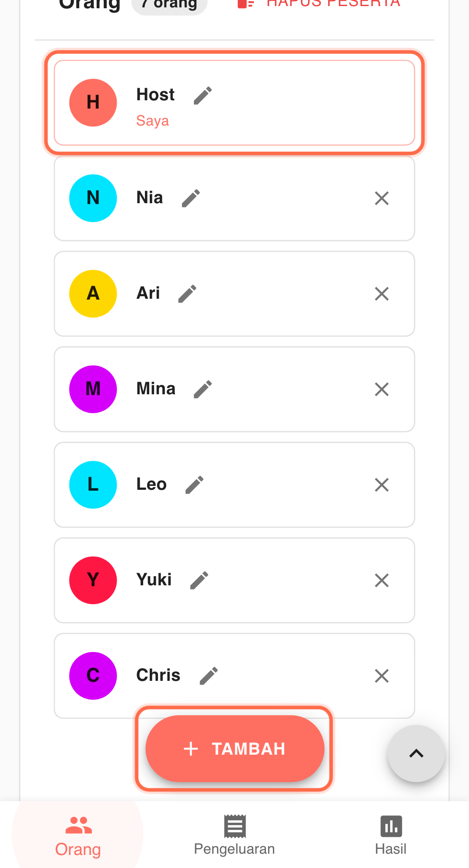Viewport: 469px width, 868px height.
Task: Open name editing for Chris
Action: (209, 676)
